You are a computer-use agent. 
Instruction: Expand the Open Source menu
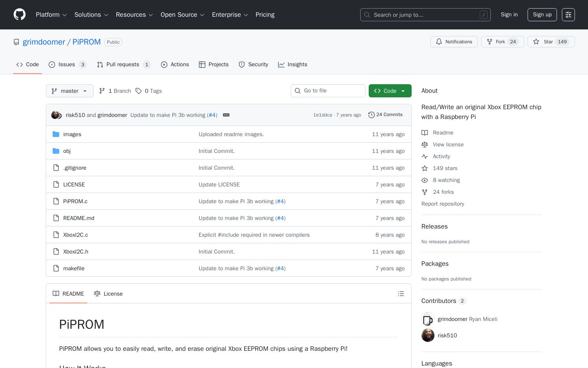183,15
